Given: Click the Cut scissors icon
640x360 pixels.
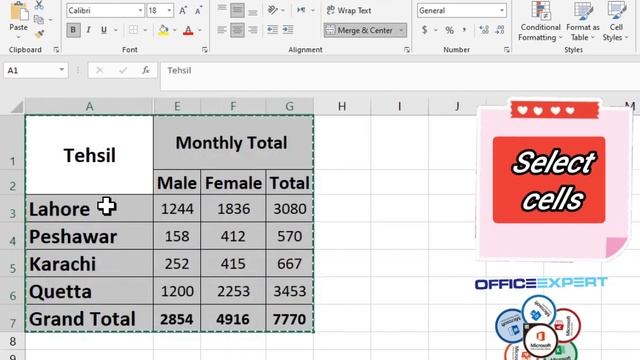Looking at the screenshot, I should 39,5.
